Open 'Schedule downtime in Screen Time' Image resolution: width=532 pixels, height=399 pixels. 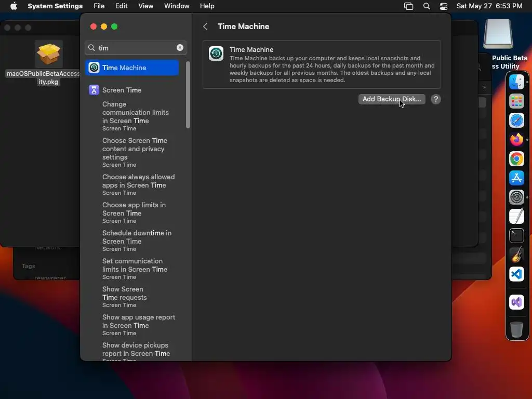click(137, 241)
